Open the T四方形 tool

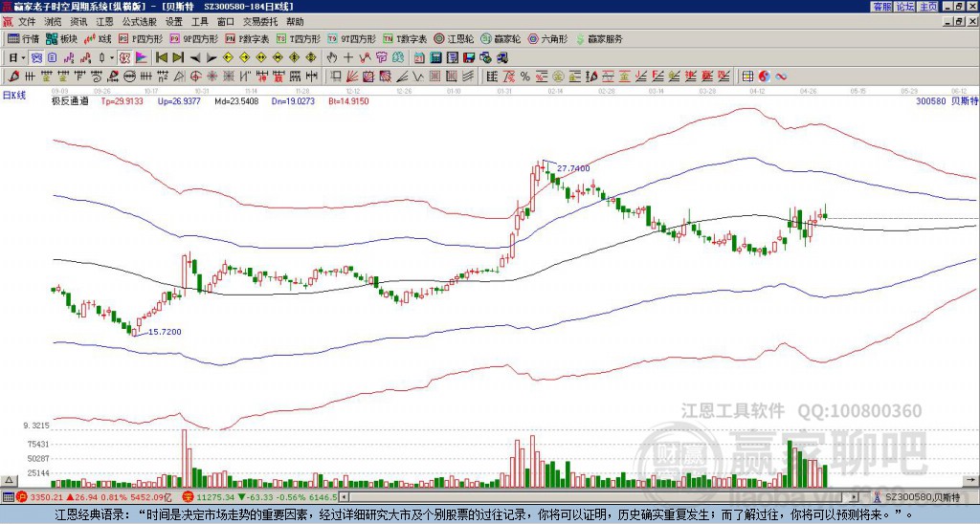point(299,38)
